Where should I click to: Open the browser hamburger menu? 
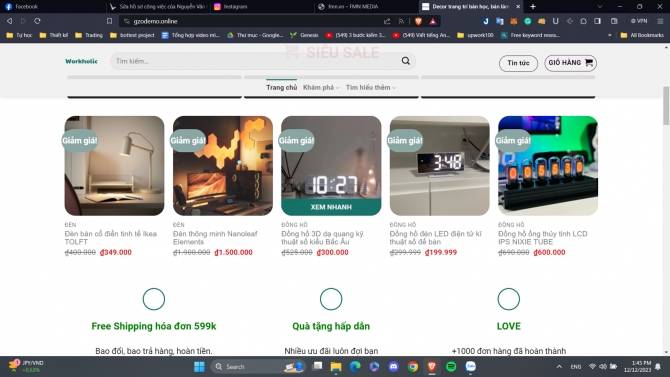tap(660, 21)
